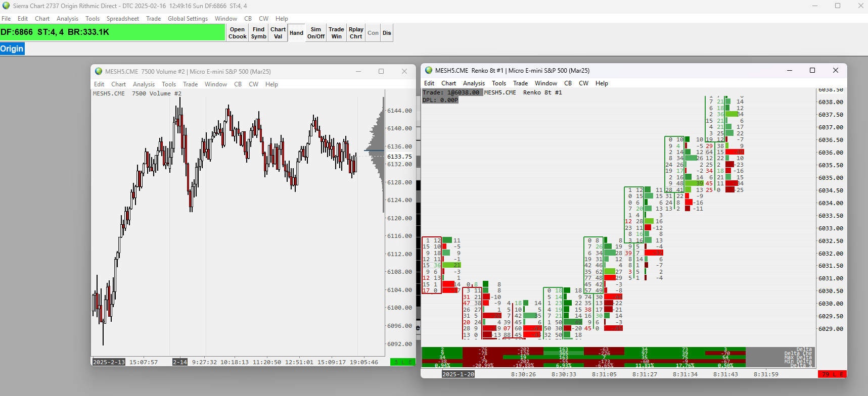Click the Sierra Chart icon of Renko window
868x396 pixels.
click(x=429, y=70)
